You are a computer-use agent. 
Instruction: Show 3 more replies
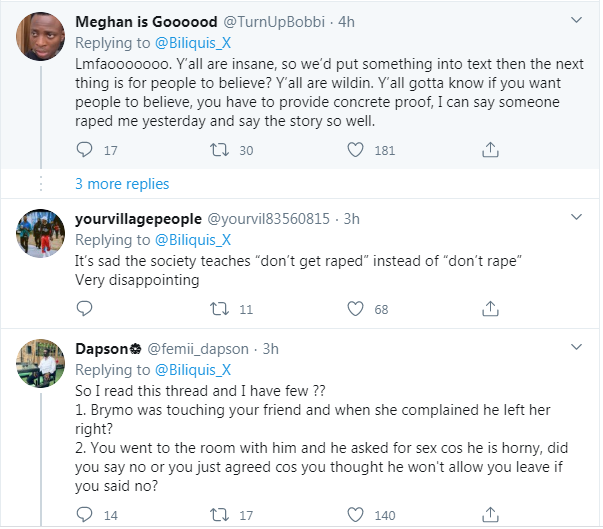tap(122, 184)
